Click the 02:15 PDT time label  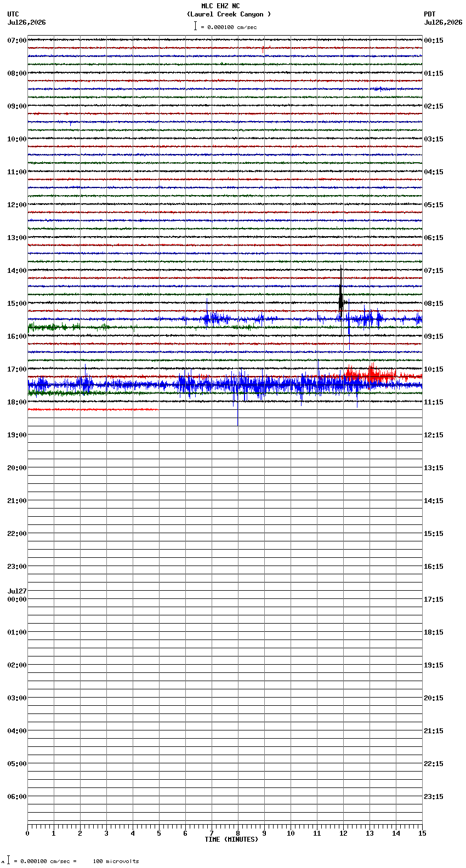[434, 106]
